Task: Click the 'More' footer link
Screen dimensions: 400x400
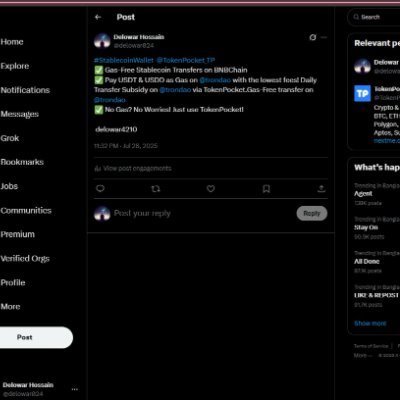Action: pos(363,356)
